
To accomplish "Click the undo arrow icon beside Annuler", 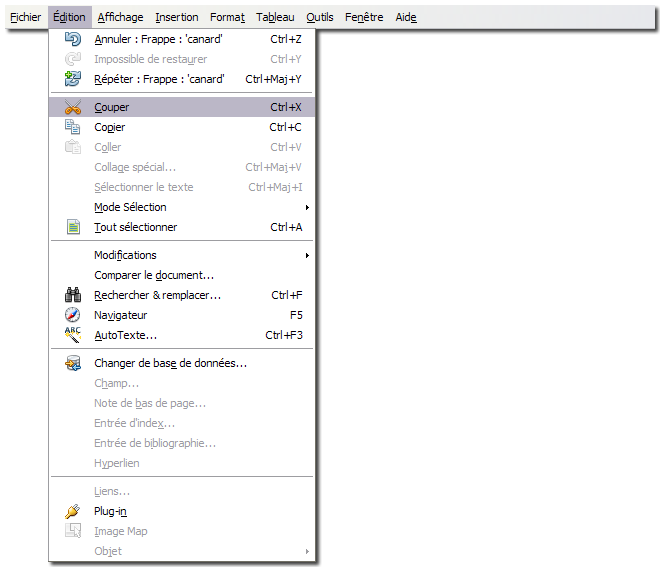I will 72,39.
